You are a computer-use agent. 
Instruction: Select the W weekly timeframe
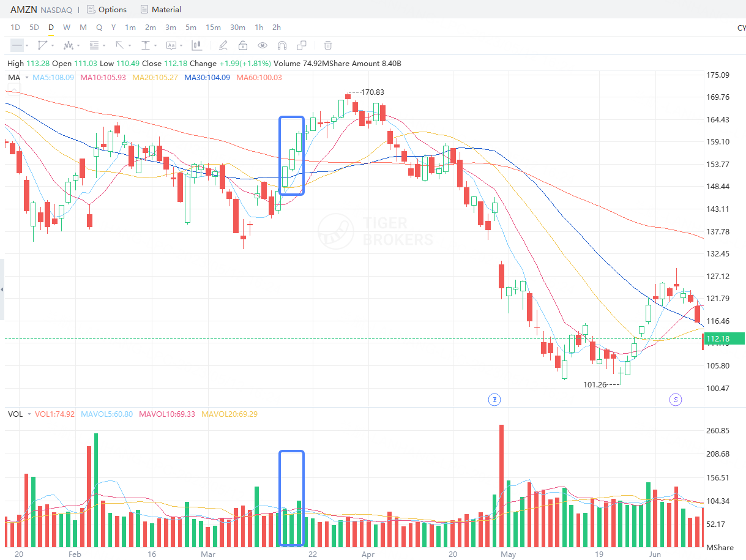point(67,28)
